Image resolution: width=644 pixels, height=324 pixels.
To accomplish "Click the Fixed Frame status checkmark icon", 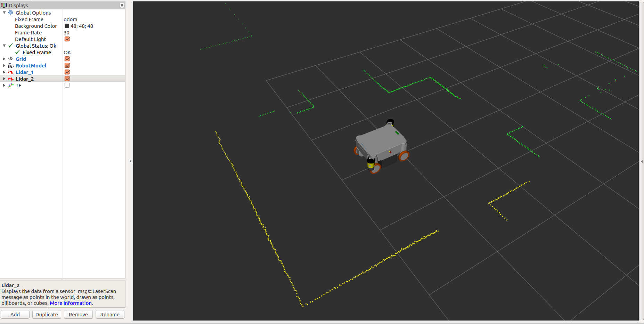I will (17, 52).
